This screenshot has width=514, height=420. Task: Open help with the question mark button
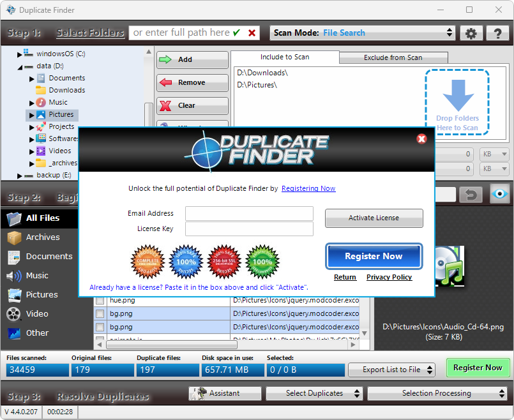click(x=497, y=33)
